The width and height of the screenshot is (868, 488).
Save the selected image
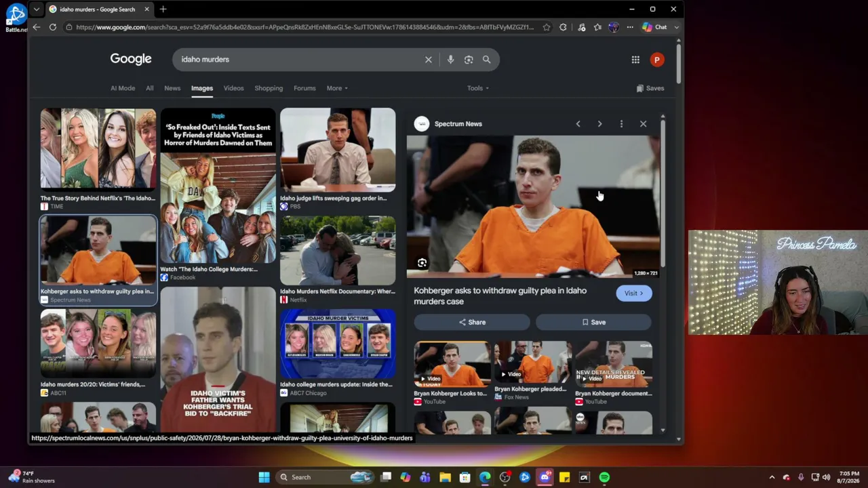coord(593,323)
